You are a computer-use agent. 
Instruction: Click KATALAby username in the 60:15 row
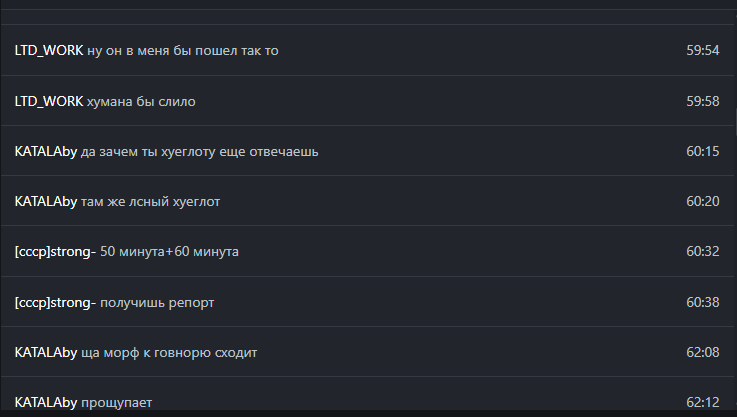[x=46, y=151]
